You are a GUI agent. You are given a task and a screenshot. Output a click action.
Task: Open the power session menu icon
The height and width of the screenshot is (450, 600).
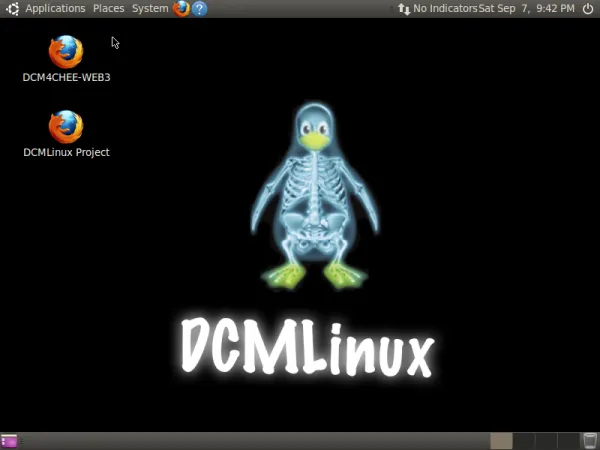(x=588, y=8)
